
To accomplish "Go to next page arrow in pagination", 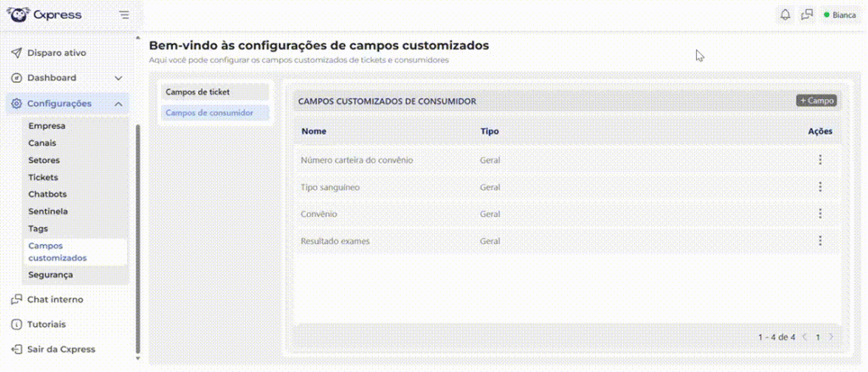I will coord(832,337).
